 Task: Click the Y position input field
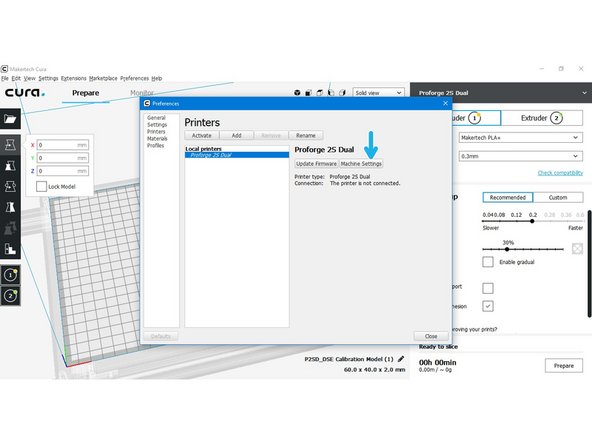(x=63, y=158)
